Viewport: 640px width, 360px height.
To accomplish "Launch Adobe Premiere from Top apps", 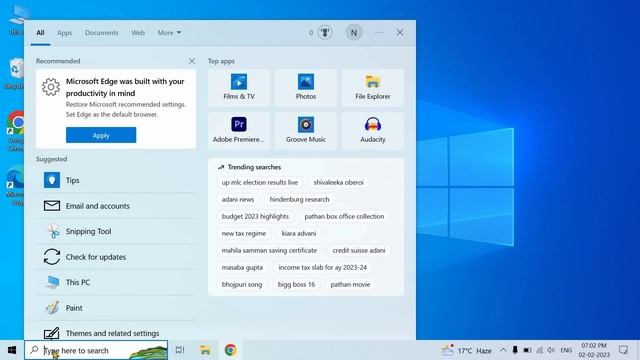I will [x=239, y=131].
